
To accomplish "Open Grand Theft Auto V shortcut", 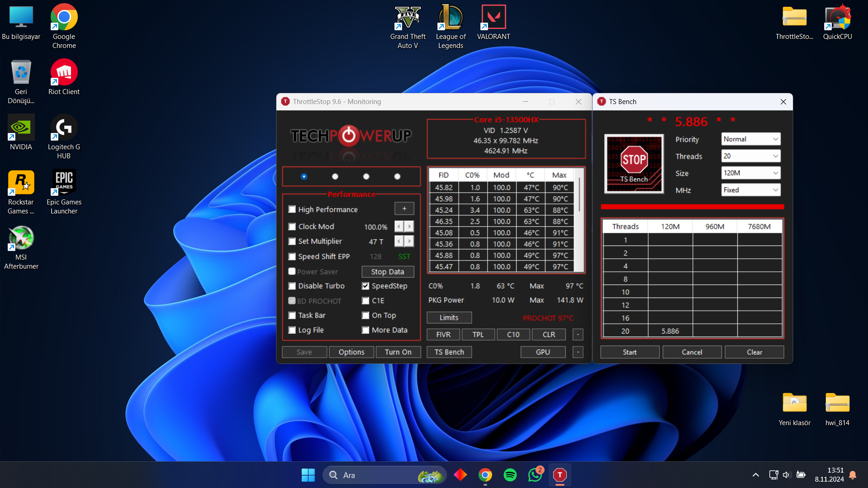I will [408, 27].
